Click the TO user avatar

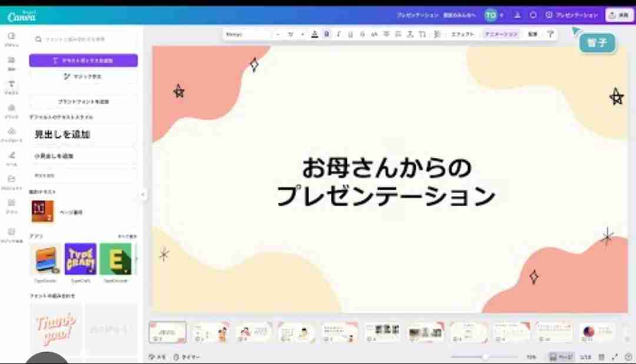pyautogui.click(x=491, y=15)
